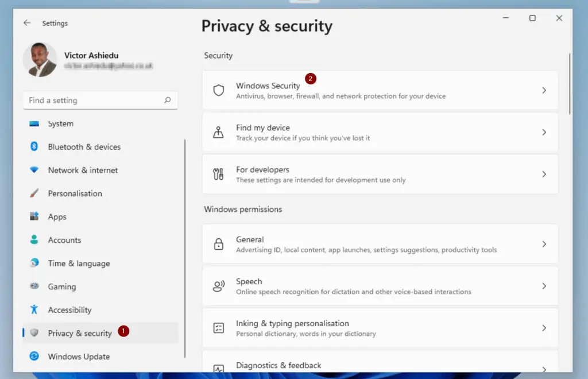
Task: Select Apps in the sidebar
Action: click(x=100, y=216)
